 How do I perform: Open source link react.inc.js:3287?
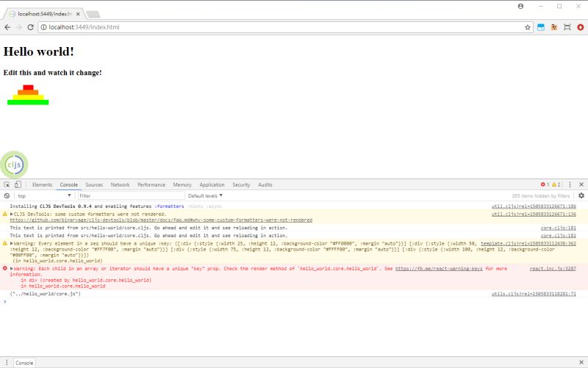point(553,268)
